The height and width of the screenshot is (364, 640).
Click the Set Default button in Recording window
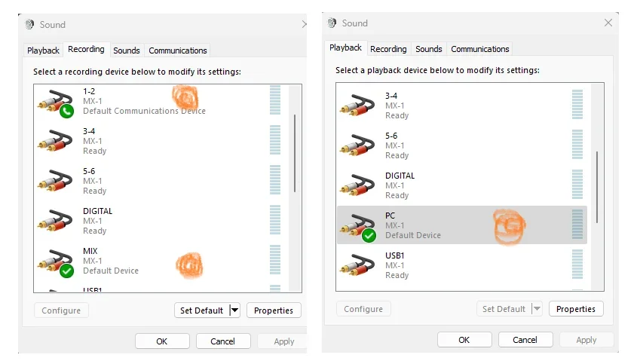coord(201,310)
